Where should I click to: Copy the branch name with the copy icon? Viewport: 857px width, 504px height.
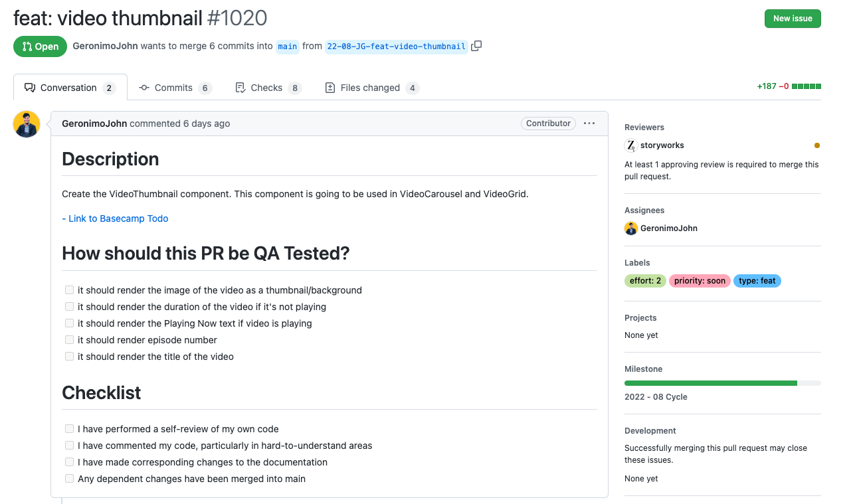pos(476,46)
